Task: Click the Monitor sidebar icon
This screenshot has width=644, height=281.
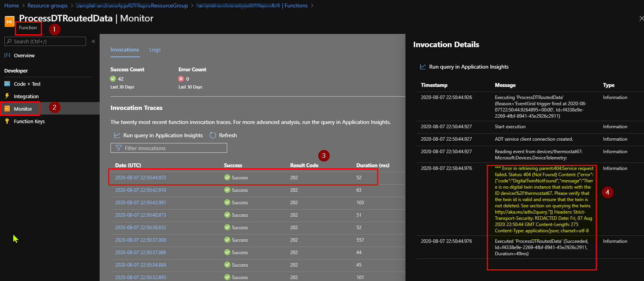Action: 7,109
